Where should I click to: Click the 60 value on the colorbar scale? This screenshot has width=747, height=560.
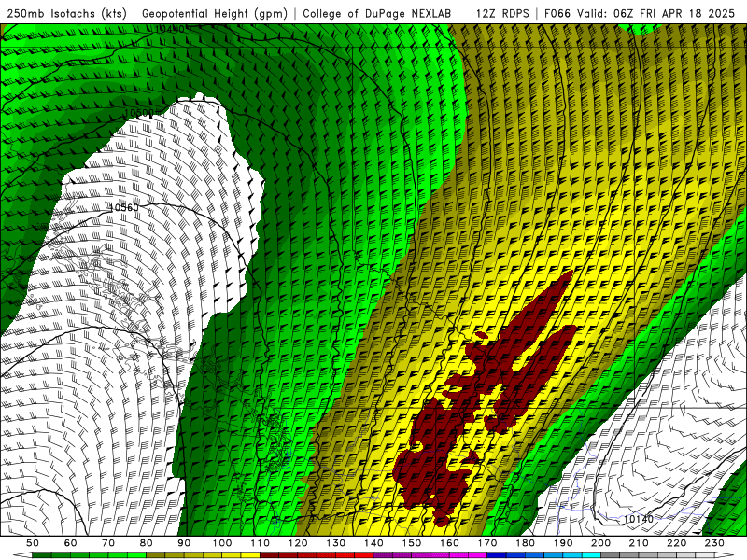pos(71,543)
